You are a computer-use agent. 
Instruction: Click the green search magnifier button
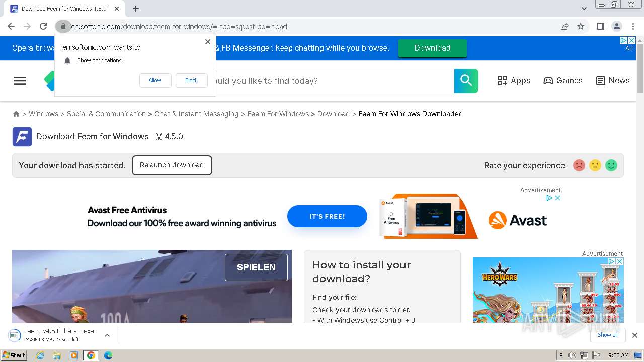click(x=466, y=81)
